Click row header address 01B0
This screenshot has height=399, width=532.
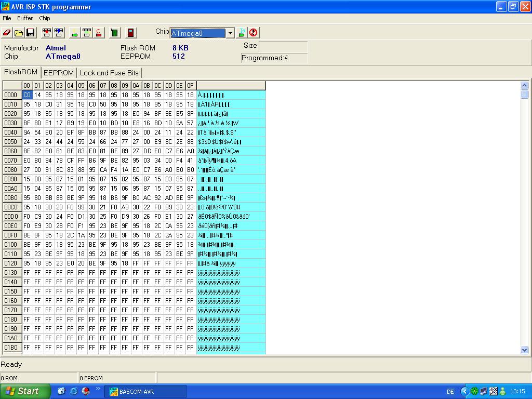coord(12,348)
